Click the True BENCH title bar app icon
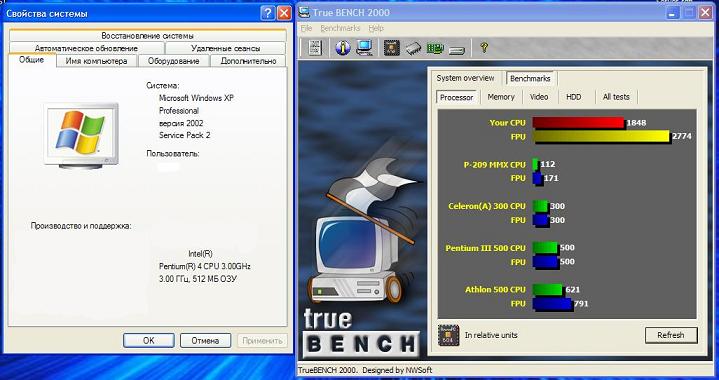The image size is (719, 380). (304, 12)
